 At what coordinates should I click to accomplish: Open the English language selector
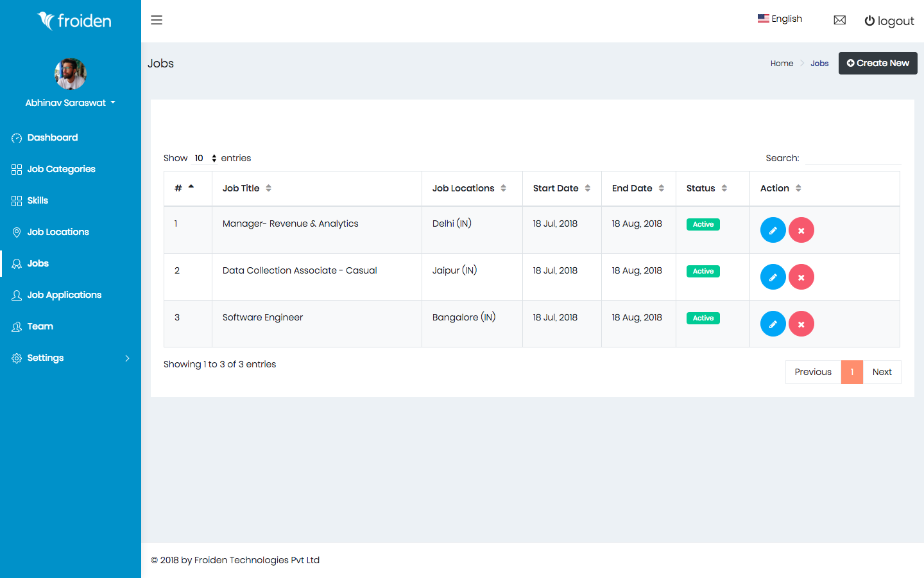780,19
